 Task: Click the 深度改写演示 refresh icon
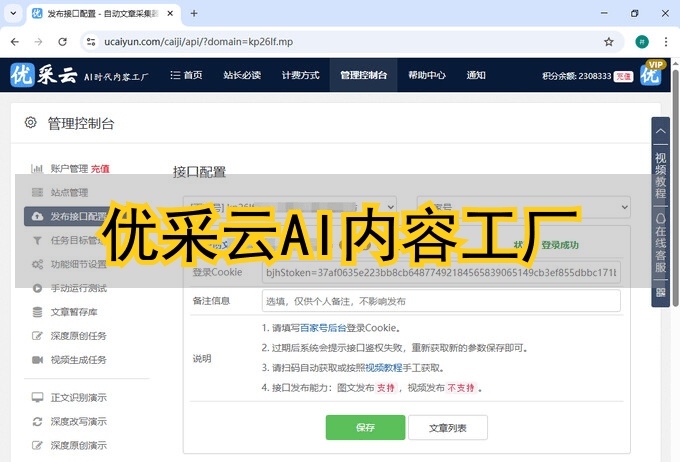click(x=37, y=421)
